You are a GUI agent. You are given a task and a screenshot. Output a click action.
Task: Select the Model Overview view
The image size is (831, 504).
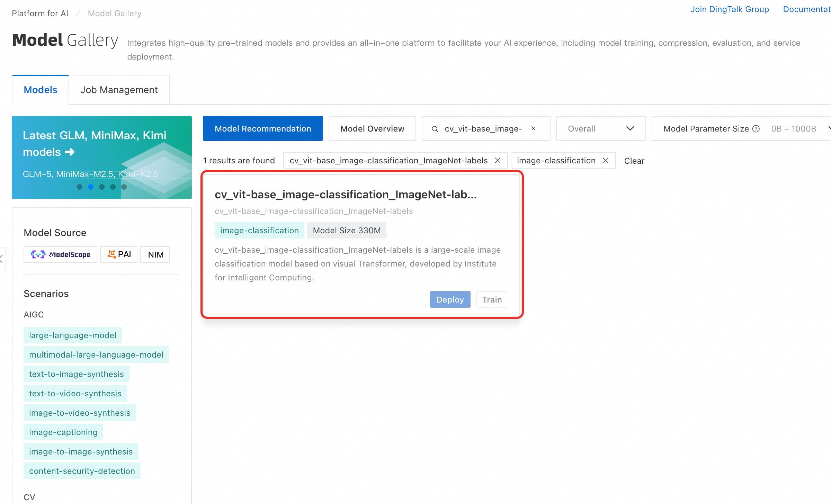(x=372, y=128)
